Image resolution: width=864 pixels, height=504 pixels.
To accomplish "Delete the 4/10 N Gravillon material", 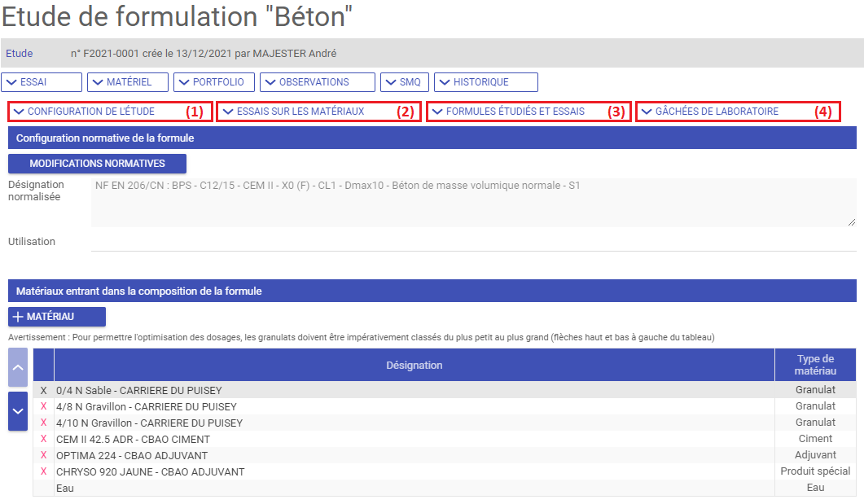I will point(43,423).
